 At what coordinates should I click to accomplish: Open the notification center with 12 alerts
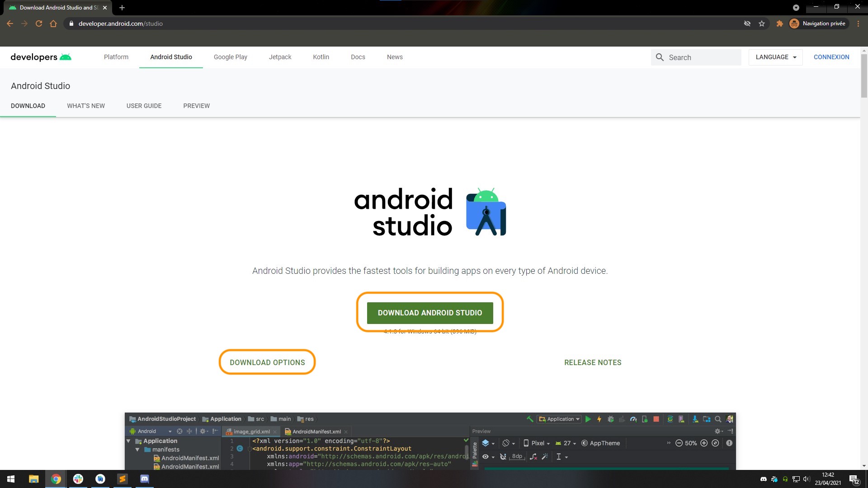point(854,479)
